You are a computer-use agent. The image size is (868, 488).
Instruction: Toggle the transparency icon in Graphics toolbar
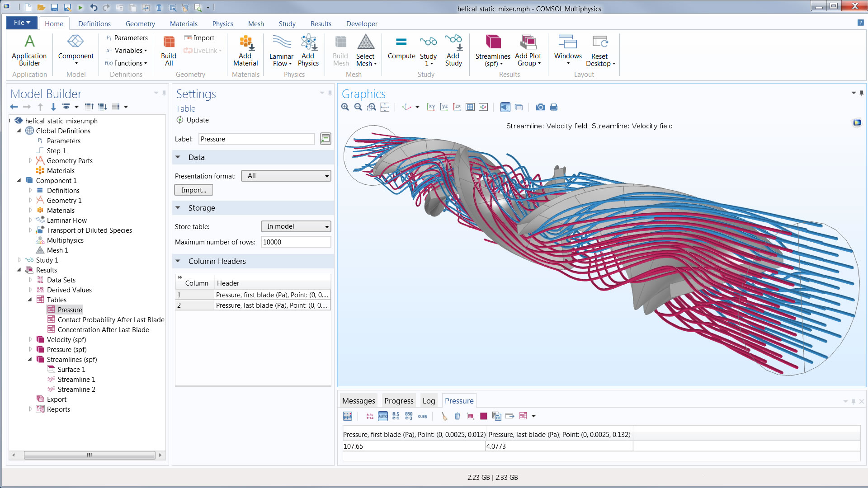519,107
